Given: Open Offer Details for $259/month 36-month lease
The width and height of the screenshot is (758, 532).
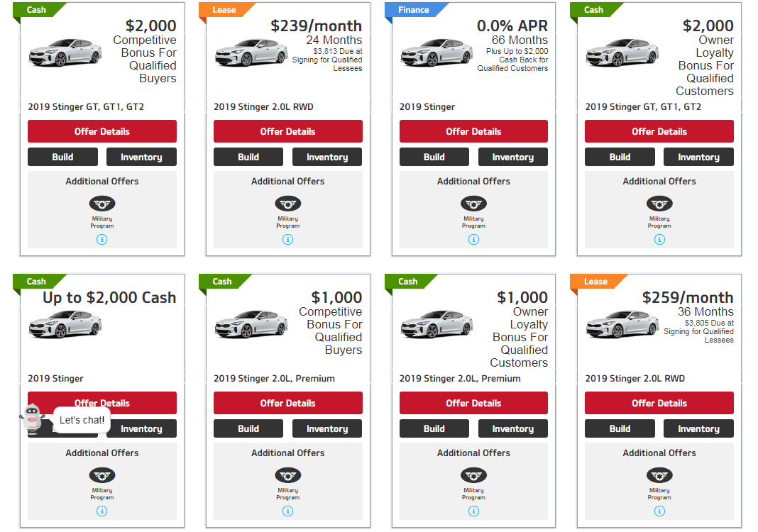Looking at the screenshot, I should click(x=659, y=403).
